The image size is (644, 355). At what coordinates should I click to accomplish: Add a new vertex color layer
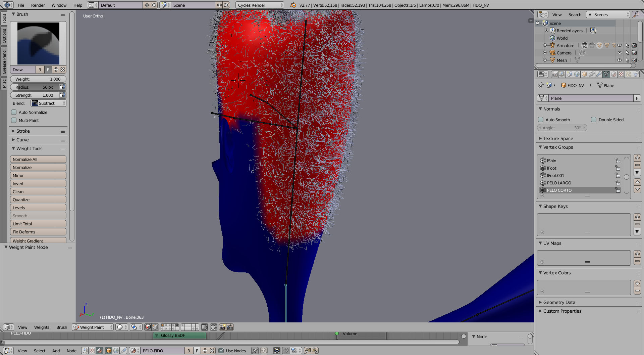click(637, 283)
